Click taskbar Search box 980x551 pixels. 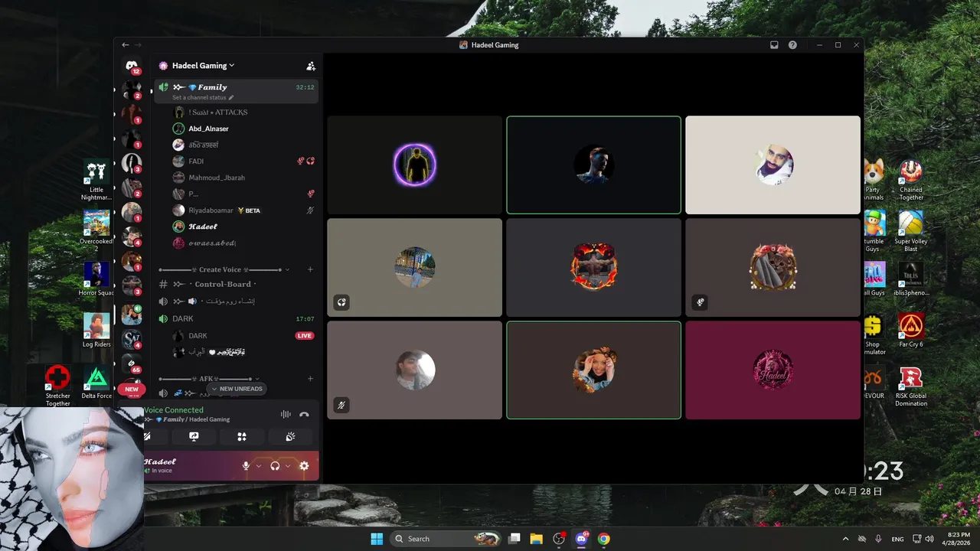click(447, 539)
